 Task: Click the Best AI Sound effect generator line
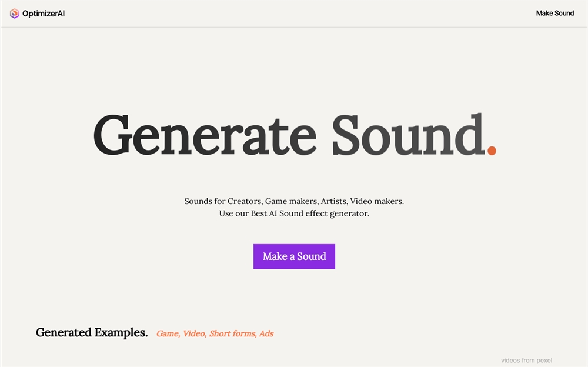294,213
